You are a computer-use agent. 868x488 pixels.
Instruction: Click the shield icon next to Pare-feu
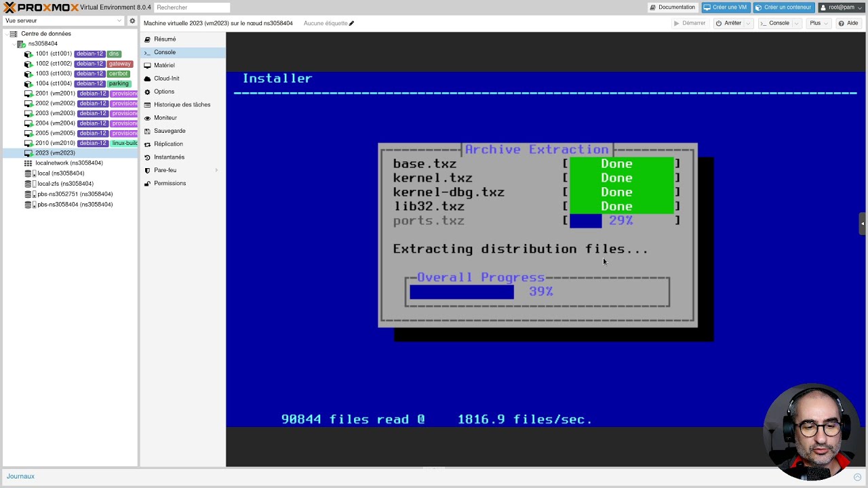point(147,170)
